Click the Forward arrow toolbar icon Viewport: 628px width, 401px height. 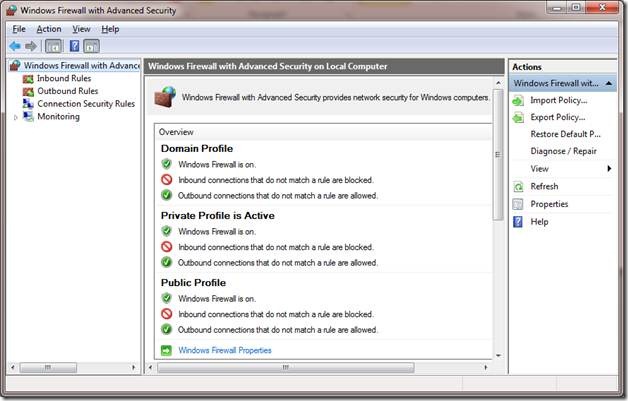(x=32, y=46)
